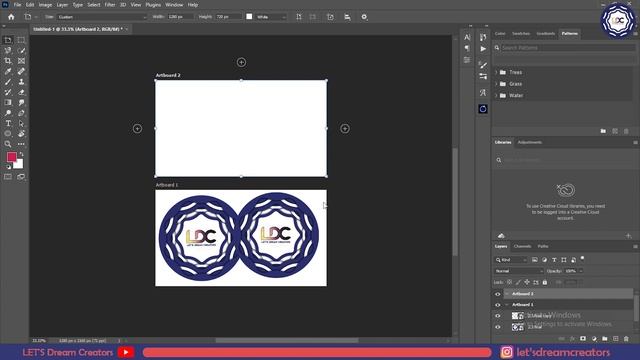Image resolution: width=640 pixels, height=360 pixels.
Task: Open the Window menu
Action: click(x=174, y=5)
